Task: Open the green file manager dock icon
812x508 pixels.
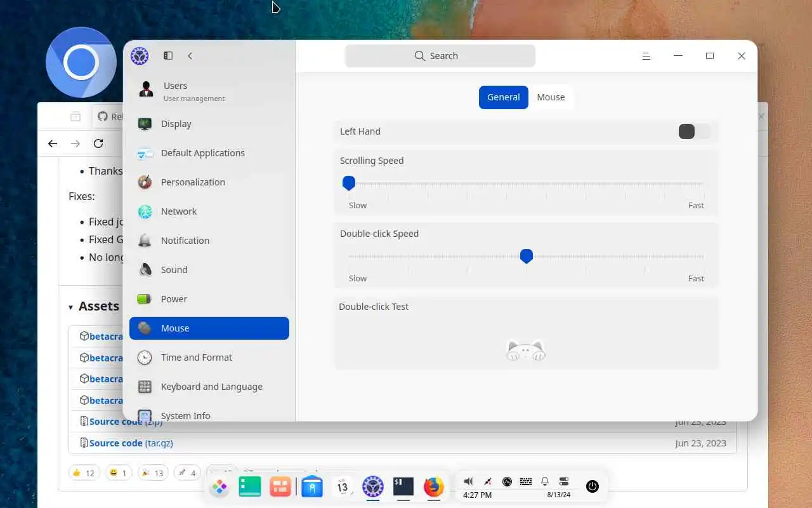Action: (250, 487)
